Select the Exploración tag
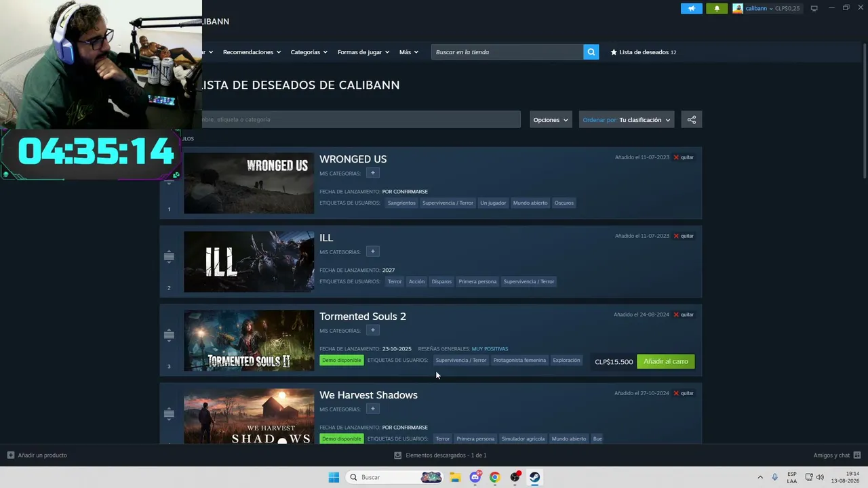The width and height of the screenshot is (868, 488). point(567,360)
